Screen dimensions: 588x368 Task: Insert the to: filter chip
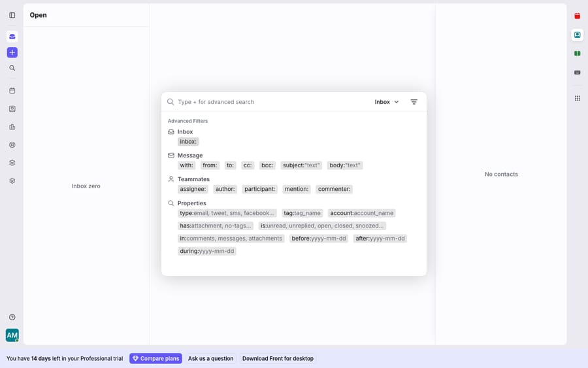coord(230,165)
